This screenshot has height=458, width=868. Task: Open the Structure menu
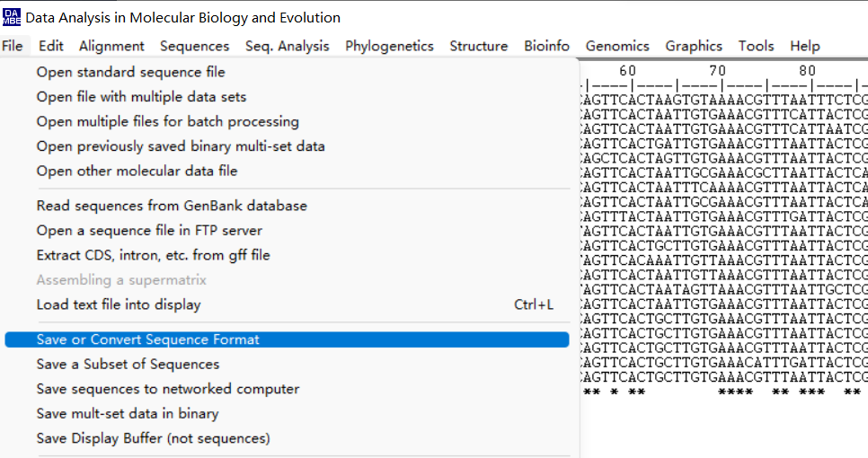[479, 46]
